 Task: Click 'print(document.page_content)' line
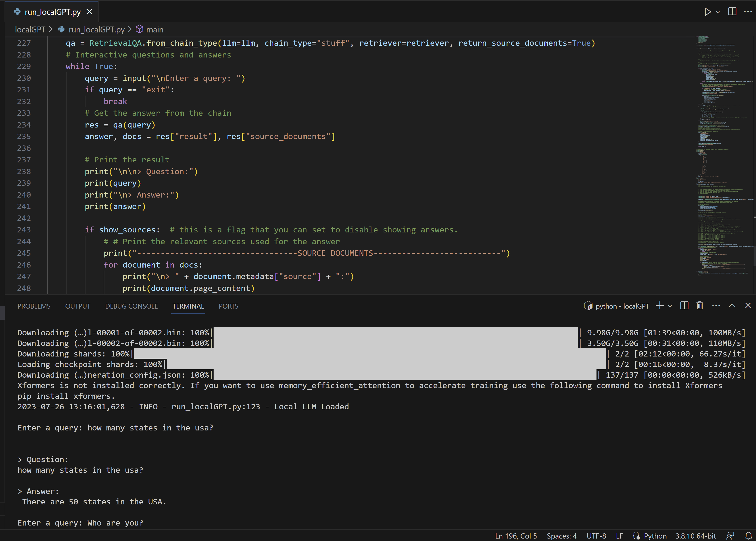coord(189,288)
